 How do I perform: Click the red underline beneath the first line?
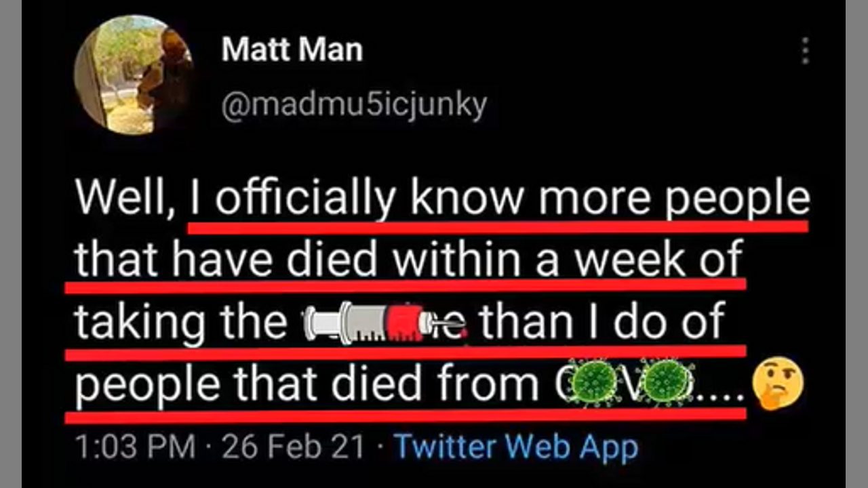497,227
